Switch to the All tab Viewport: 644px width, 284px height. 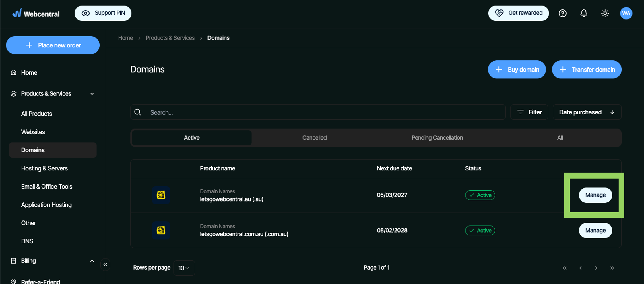(x=560, y=138)
